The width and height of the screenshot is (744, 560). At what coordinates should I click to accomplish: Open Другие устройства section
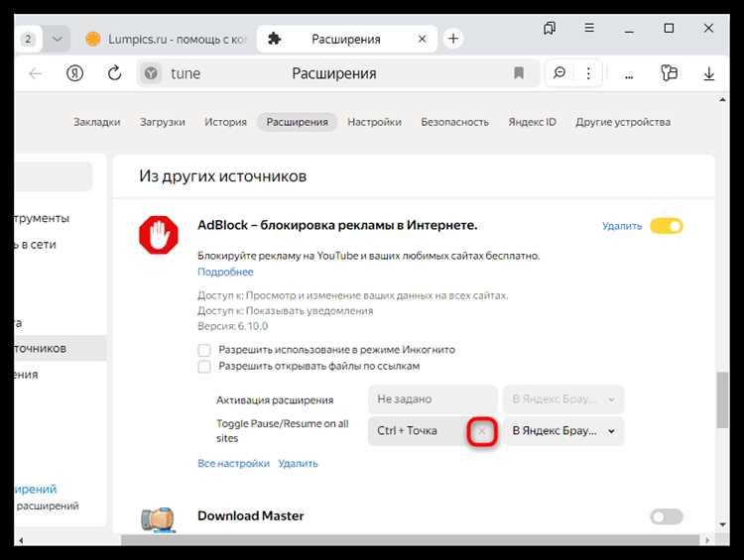coord(623,122)
